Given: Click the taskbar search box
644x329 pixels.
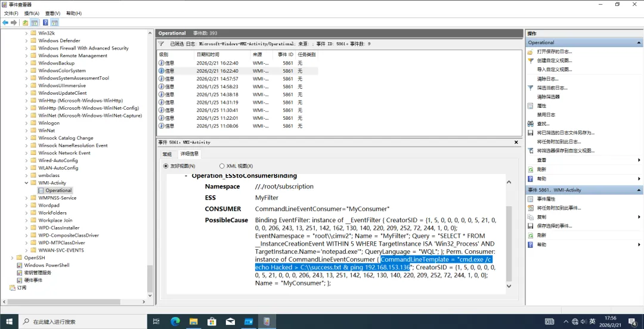Looking at the screenshot, I should click(x=83, y=321).
